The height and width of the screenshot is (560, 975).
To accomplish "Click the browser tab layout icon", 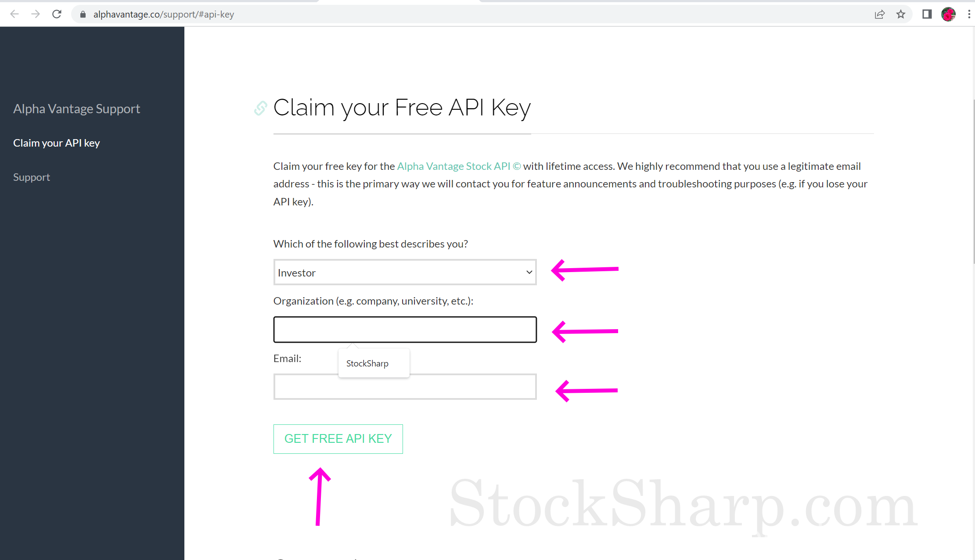I will (928, 14).
